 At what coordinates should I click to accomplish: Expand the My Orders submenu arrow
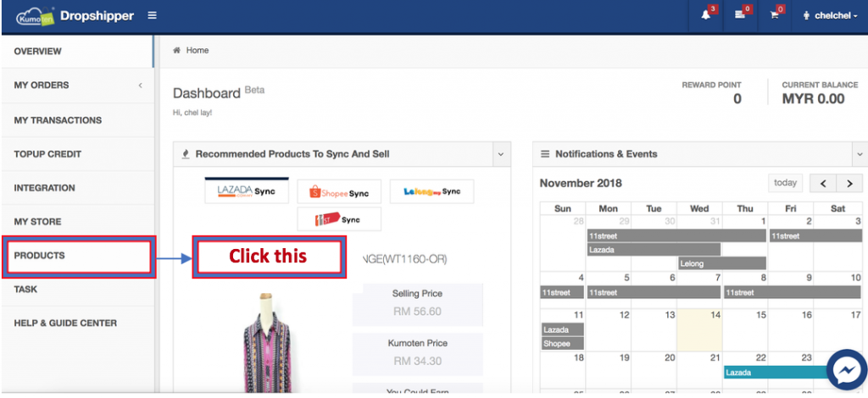pos(140,86)
